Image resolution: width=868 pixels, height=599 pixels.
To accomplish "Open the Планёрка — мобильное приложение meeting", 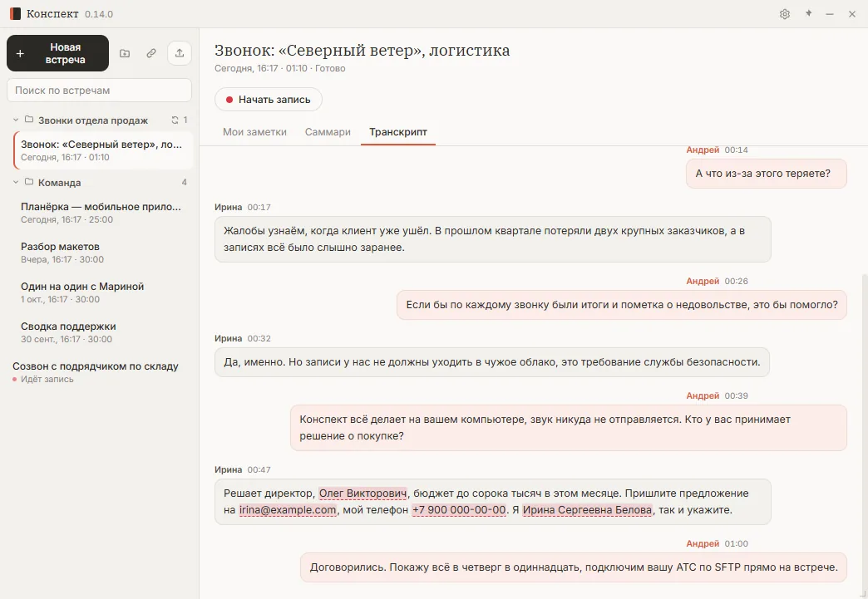I will [102, 213].
